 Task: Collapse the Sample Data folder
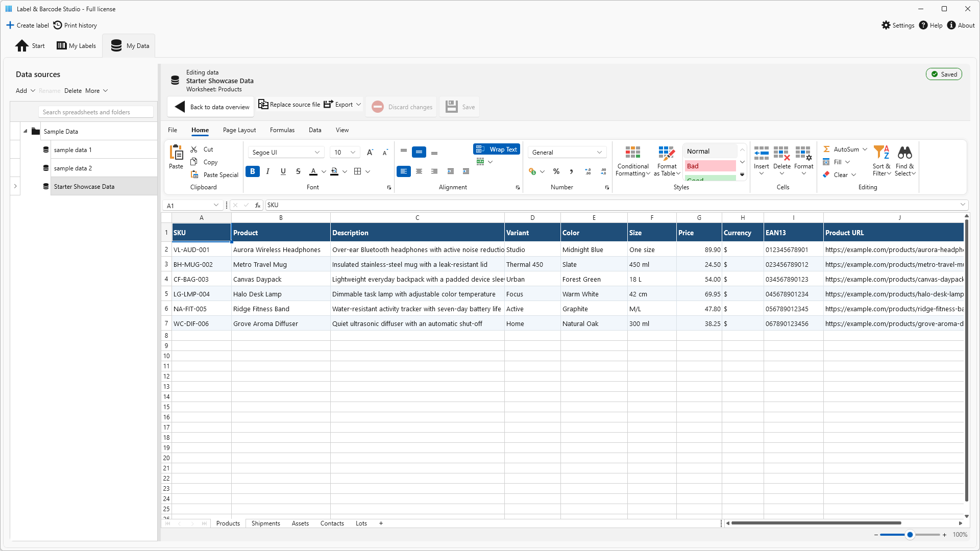click(x=25, y=131)
